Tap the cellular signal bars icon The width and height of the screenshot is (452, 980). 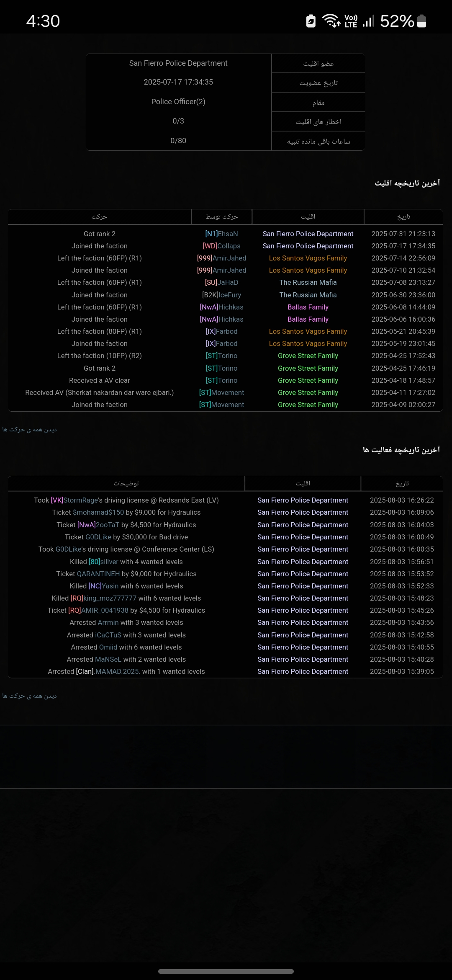[368, 21]
